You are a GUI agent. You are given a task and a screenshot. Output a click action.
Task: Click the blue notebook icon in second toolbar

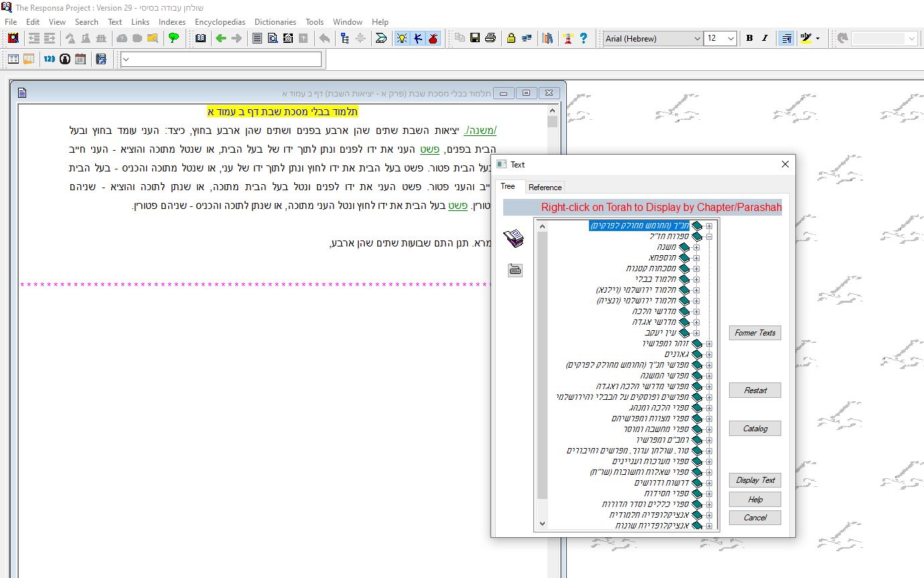coord(101,59)
